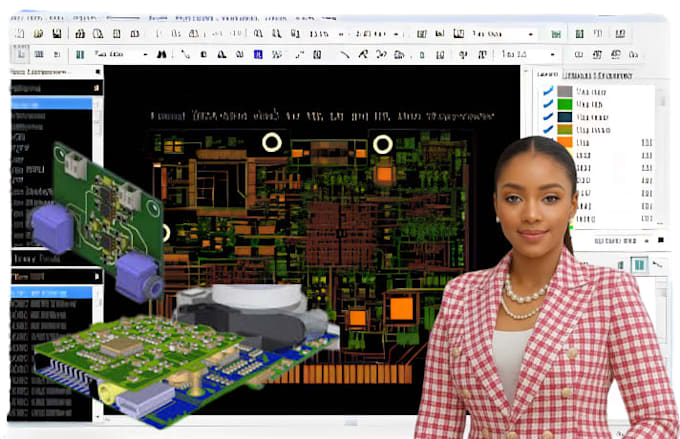Click the gray layer color swatch
The height and width of the screenshot is (439, 680).
[x=565, y=92]
